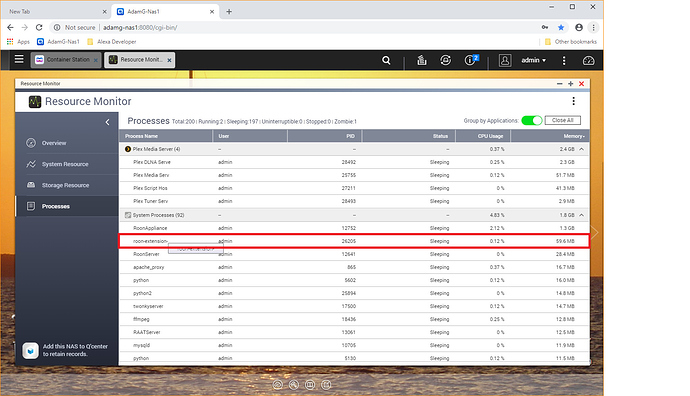The height and width of the screenshot is (396, 690).
Task: Close the Resource Monitor task tab
Action: tap(169, 60)
